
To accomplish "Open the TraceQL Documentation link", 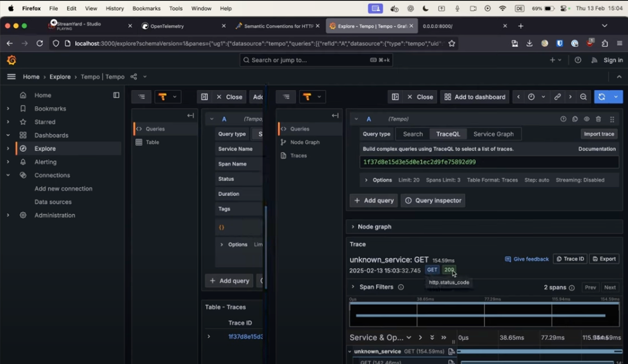I will click(x=597, y=149).
